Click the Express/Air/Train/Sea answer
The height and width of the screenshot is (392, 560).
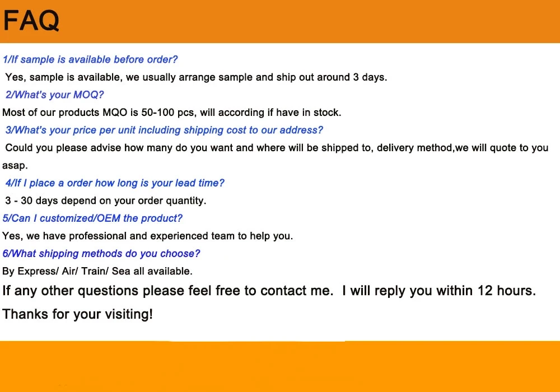97,271
